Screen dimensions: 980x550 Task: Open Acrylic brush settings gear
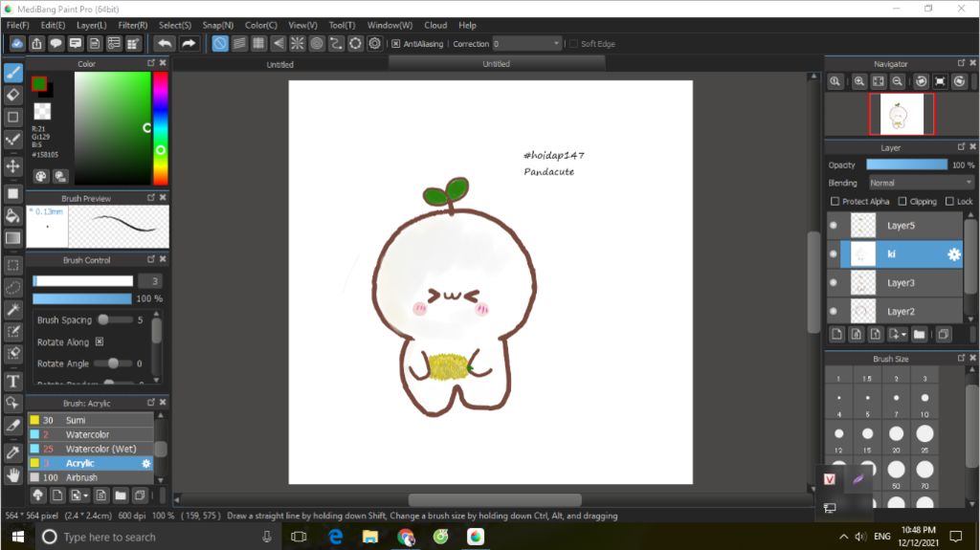click(x=146, y=463)
